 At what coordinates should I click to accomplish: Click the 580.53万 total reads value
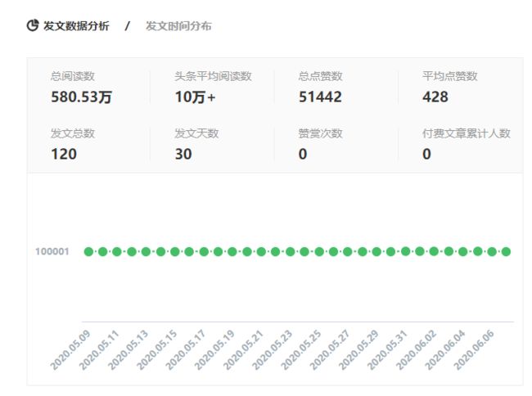coord(81,97)
